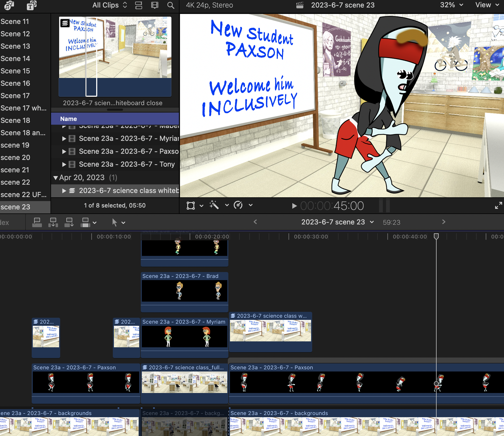
Task: Open the 32% zoom level dropdown
Action: pyautogui.click(x=451, y=5)
